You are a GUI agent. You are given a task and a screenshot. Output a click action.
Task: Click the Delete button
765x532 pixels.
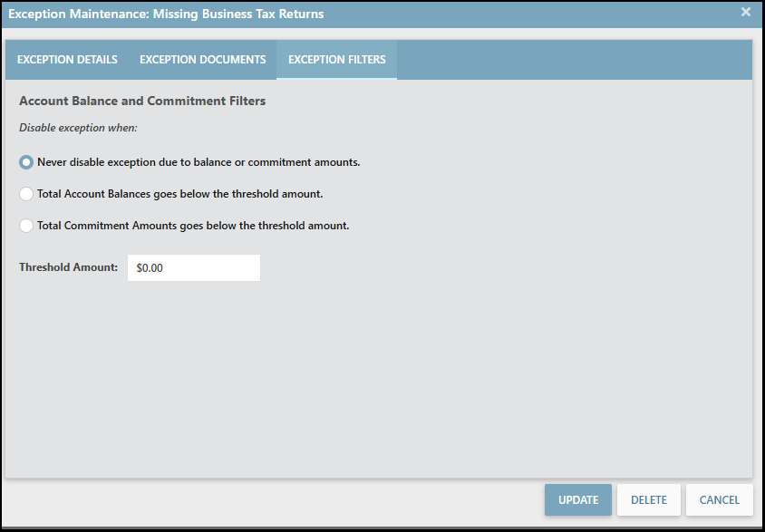tap(648, 500)
